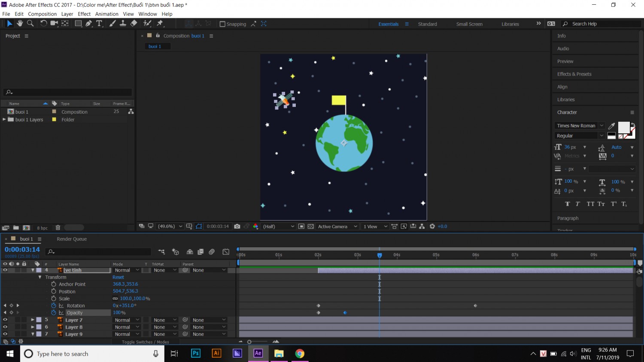Create a new folder in Project panel
644x362 pixels.
click(x=16, y=228)
